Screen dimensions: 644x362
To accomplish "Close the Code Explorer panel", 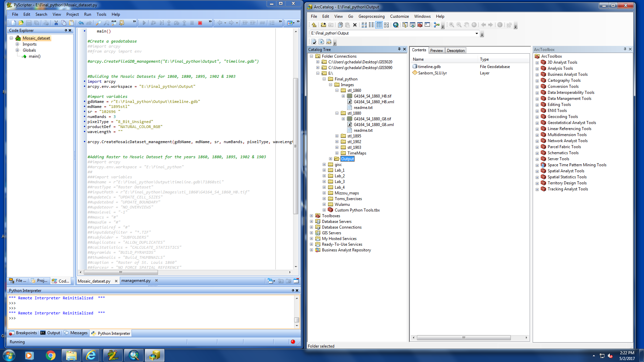I will (70, 31).
